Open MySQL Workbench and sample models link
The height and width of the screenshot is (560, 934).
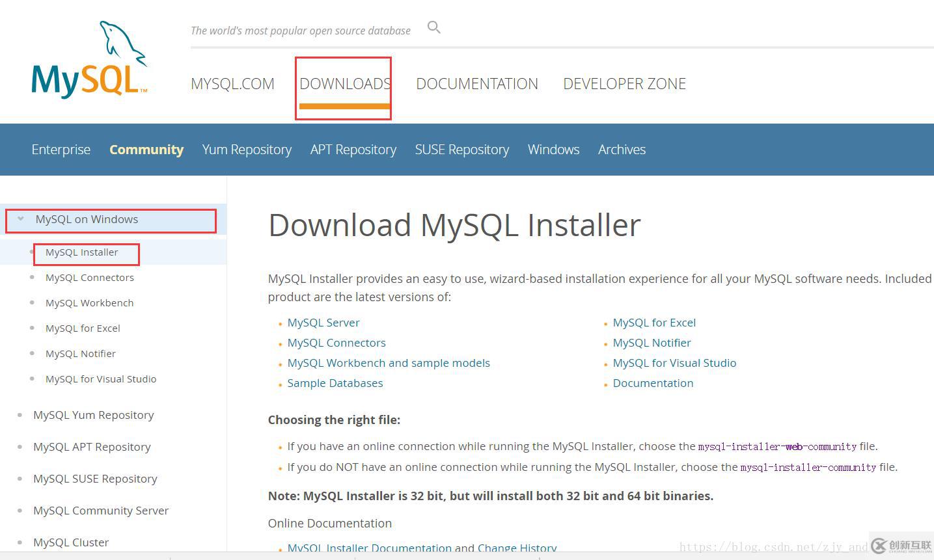tap(389, 363)
